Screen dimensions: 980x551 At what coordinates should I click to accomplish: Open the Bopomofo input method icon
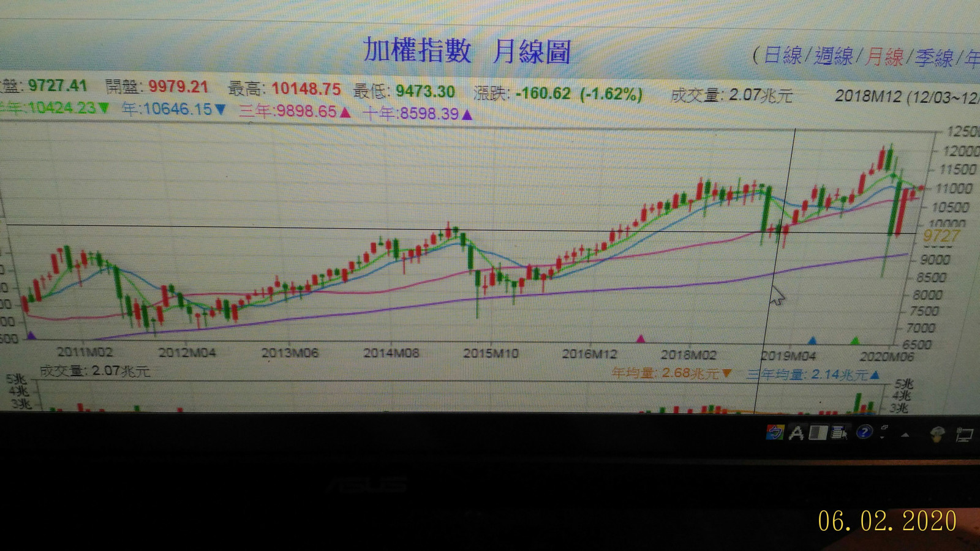click(x=775, y=432)
